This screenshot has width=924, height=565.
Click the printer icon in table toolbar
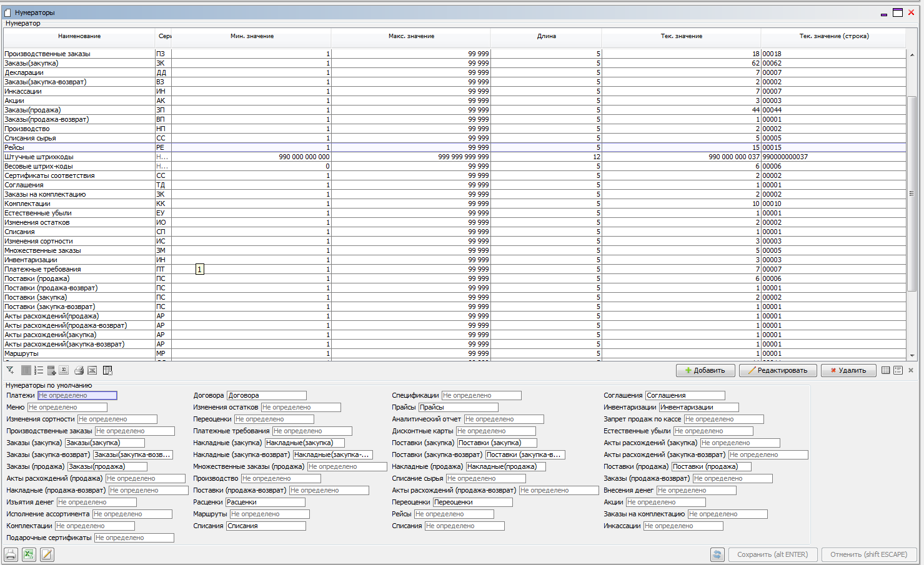pos(79,370)
